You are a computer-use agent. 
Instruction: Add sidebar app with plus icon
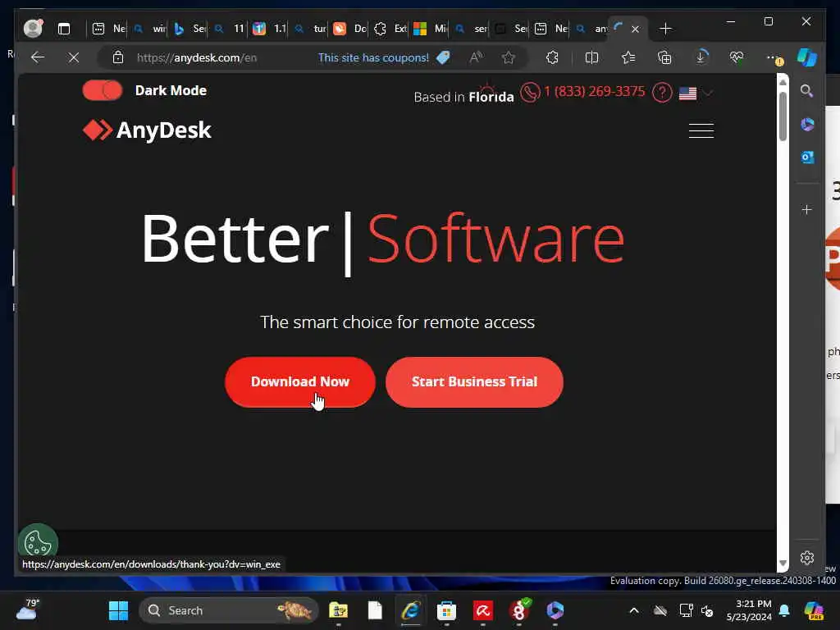coord(807,209)
